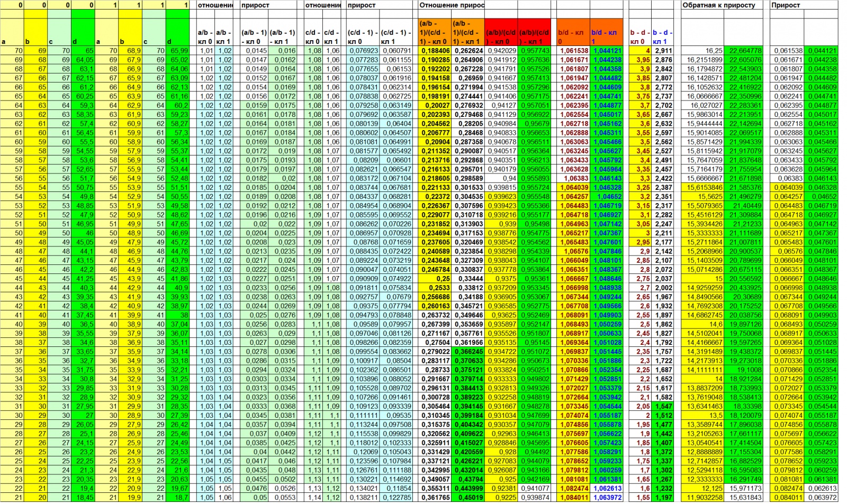
Task: Click the red '(a/b)/(c/d) - кл 0' header
Action: [x=501, y=32]
